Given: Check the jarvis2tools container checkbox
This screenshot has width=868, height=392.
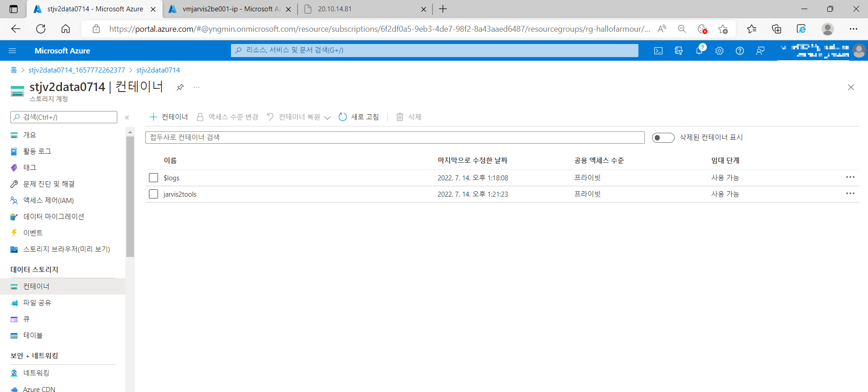Looking at the screenshot, I should point(153,194).
